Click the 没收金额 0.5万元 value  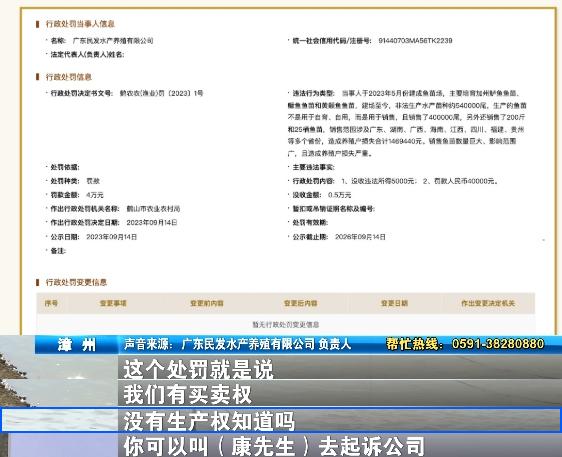coord(339,195)
